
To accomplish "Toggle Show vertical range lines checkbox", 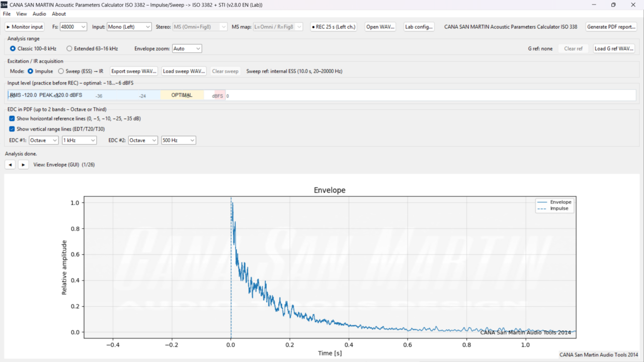I will click(x=12, y=129).
